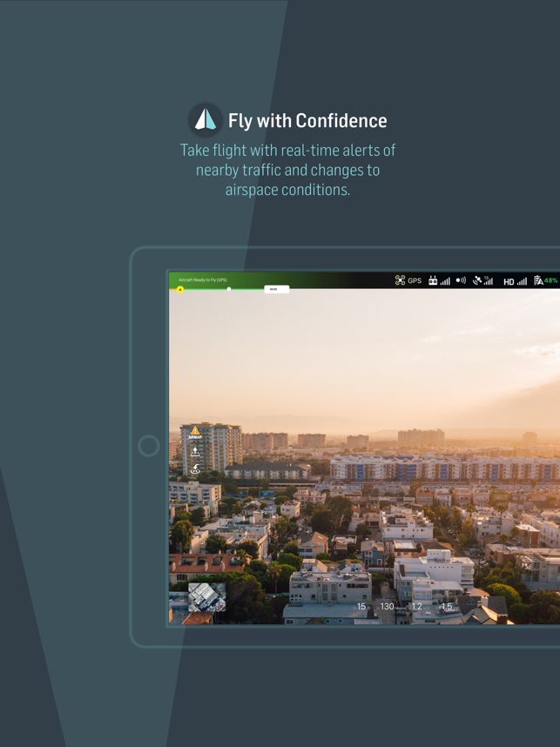Tap the obstacle sensing status icon
Viewport: 560px width, 747px height.
point(461,280)
